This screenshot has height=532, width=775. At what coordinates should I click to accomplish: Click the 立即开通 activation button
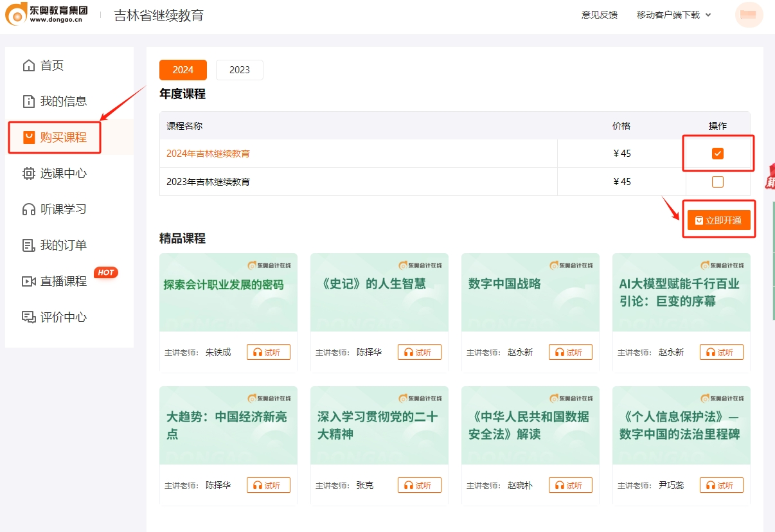pyautogui.click(x=719, y=219)
